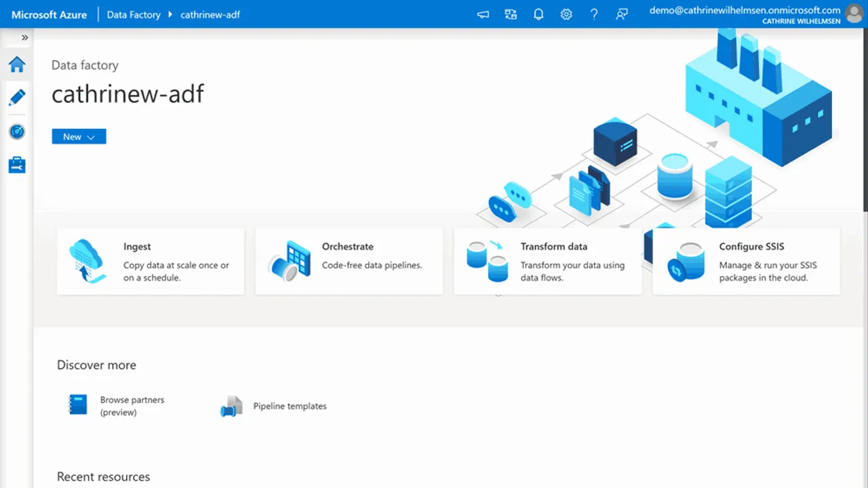Click the cathrinew-adf factory name heading
The width and height of the screenshot is (868, 488).
[x=127, y=94]
